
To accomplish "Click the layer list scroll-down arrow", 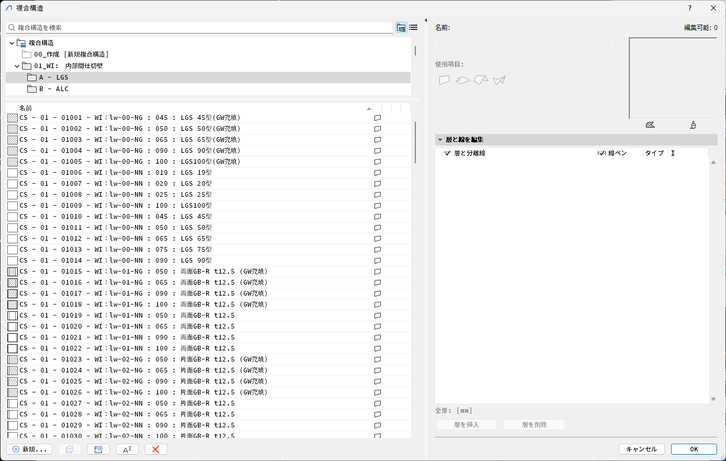I will (x=713, y=399).
